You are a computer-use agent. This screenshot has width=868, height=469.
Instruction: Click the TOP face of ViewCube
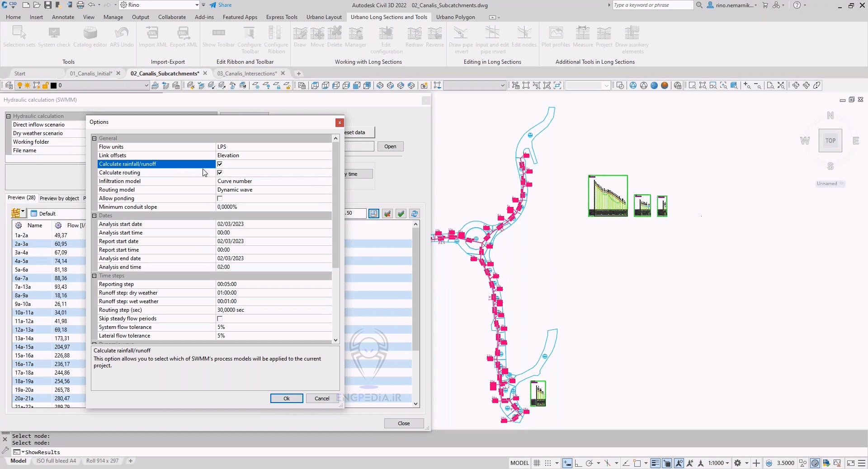coord(830,141)
